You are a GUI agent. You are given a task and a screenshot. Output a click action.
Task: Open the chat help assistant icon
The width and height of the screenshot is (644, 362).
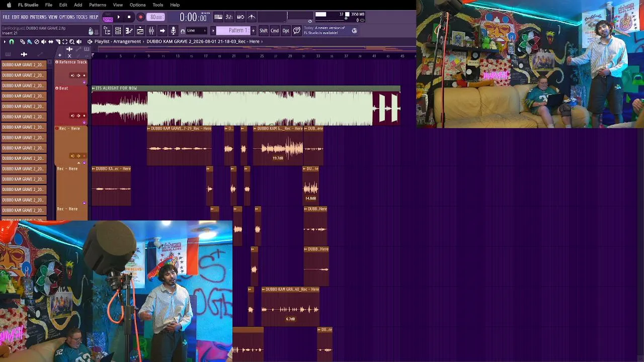point(297,31)
